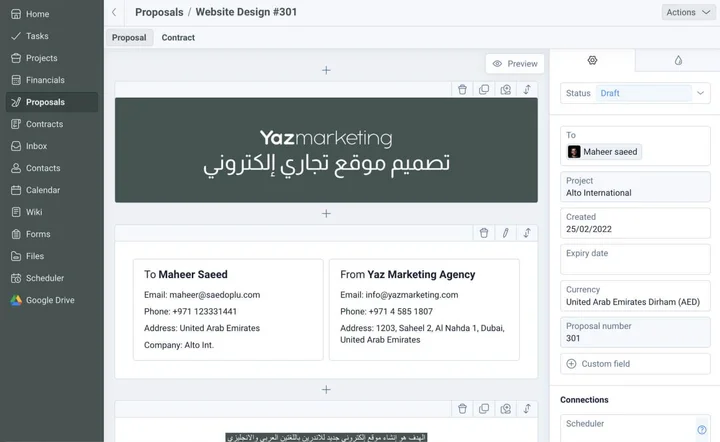
Task: Open the Currency field
Action: coord(635,296)
